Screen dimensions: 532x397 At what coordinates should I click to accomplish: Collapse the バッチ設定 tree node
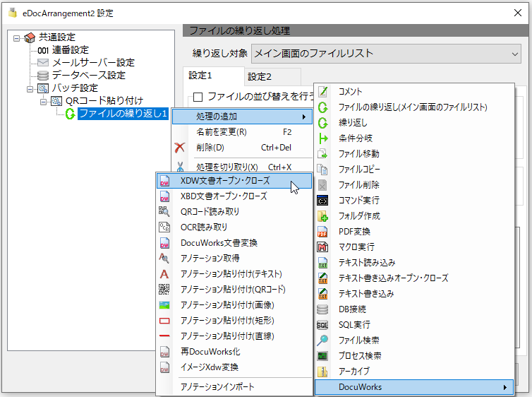pos(30,89)
